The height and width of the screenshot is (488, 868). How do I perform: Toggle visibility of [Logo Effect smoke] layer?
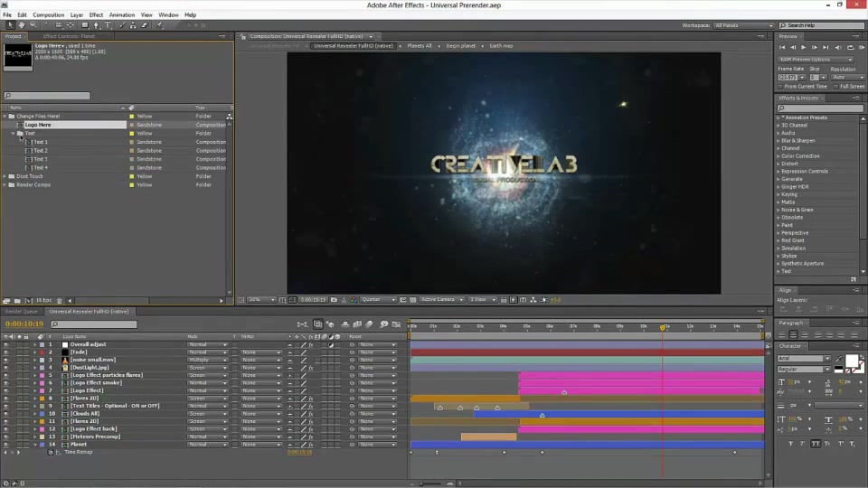pyautogui.click(x=6, y=383)
